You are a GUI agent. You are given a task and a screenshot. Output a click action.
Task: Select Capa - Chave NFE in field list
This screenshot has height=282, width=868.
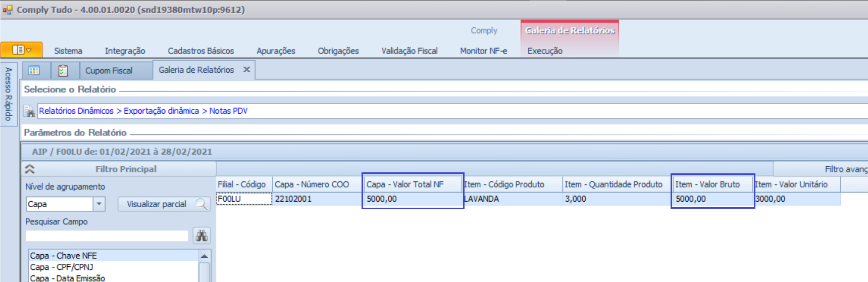114,256
